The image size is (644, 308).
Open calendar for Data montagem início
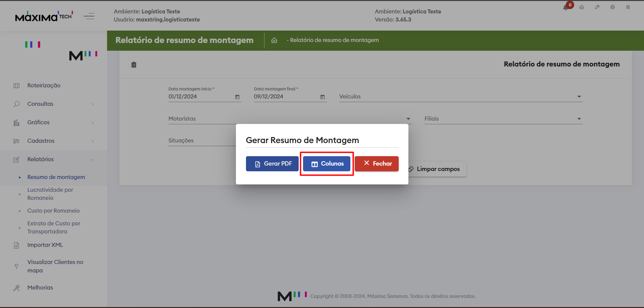click(237, 97)
